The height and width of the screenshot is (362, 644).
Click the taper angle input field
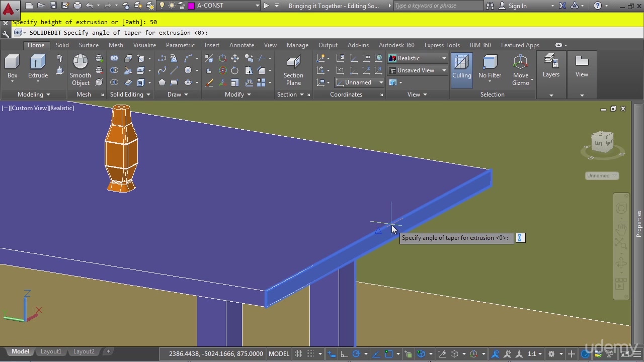coord(521,238)
